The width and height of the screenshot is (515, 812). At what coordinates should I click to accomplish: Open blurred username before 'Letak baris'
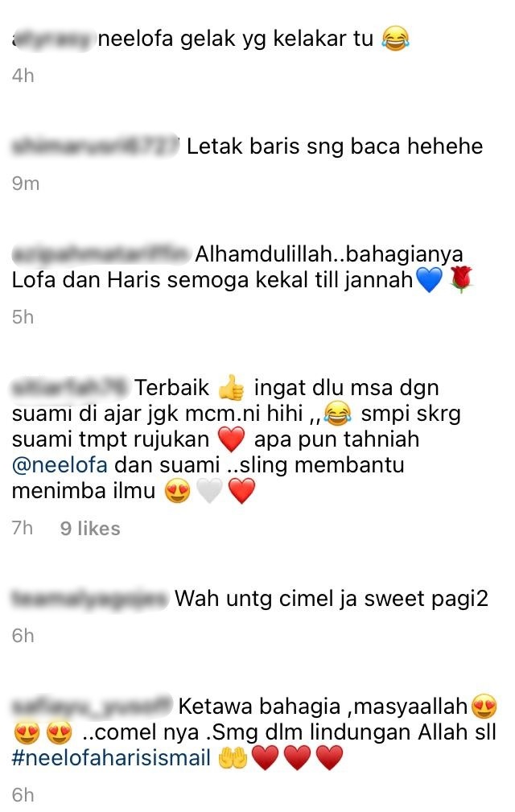(95, 146)
